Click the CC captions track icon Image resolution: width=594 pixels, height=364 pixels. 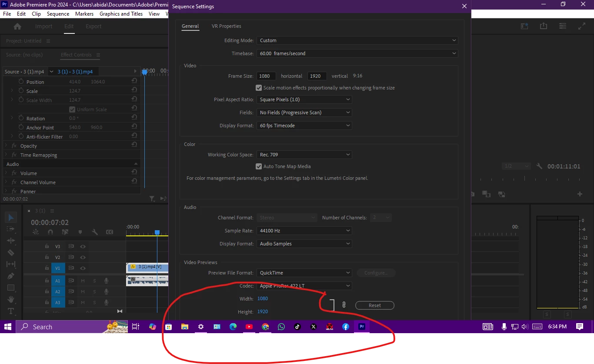click(110, 232)
